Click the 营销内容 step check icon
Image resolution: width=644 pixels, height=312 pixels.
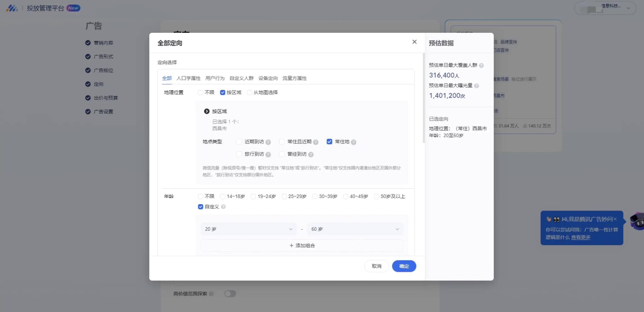(88, 43)
